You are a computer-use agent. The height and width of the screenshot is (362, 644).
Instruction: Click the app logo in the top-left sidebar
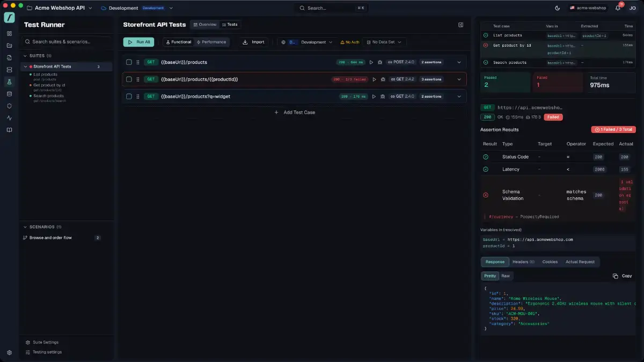tap(9, 18)
